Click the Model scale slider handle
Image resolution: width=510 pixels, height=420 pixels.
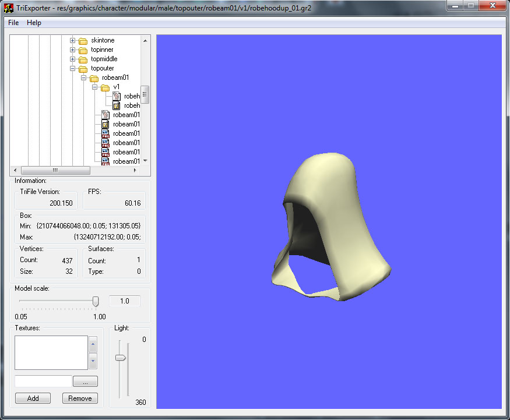click(96, 301)
